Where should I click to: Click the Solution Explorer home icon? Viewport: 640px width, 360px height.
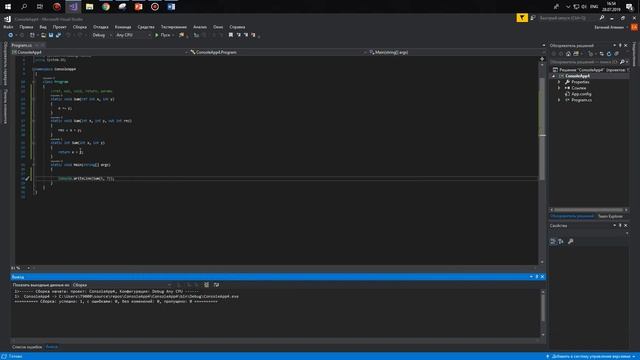pyautogui.click(x=568, y=54)
